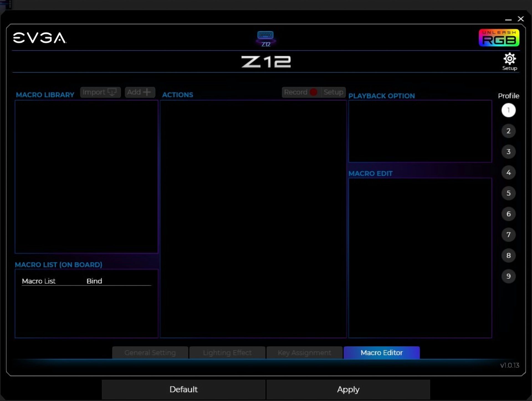
Task: Close the EVGA window
Action: click(521, 19)
